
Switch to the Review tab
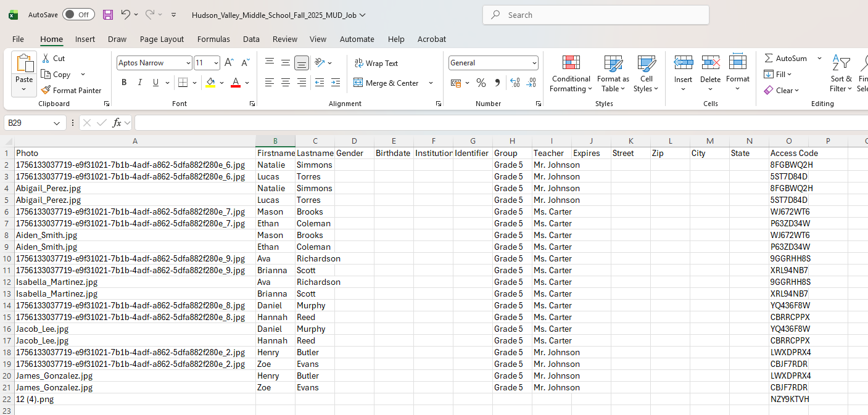[x=285, y=39]
